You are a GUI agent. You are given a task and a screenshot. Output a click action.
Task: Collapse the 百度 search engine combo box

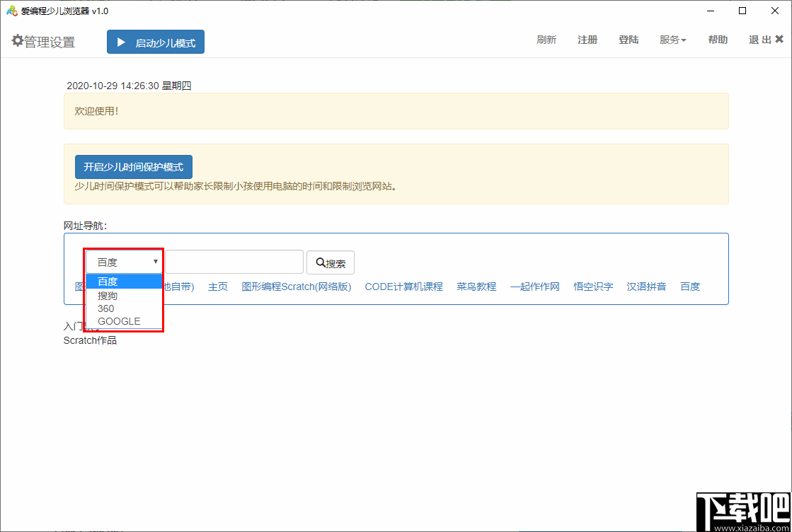click(x=124, y=262)
